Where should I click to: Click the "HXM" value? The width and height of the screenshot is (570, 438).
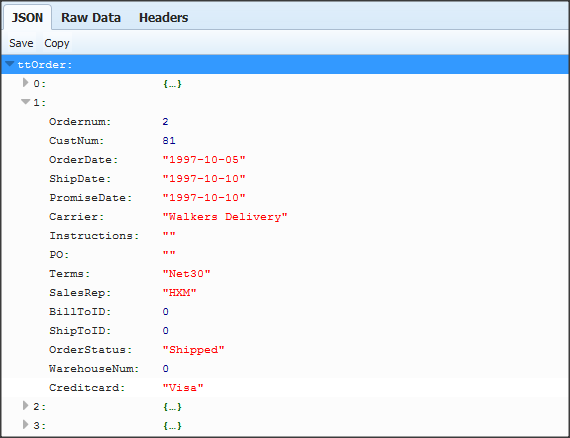[180, 293]
